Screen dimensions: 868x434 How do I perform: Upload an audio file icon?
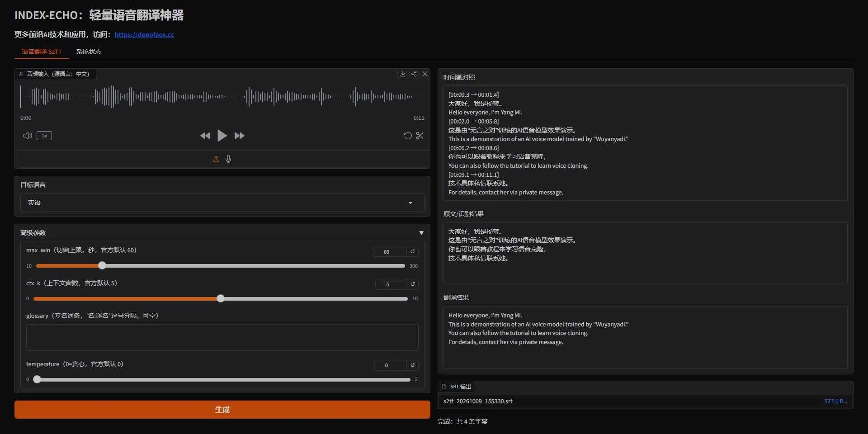coord(216,159)
